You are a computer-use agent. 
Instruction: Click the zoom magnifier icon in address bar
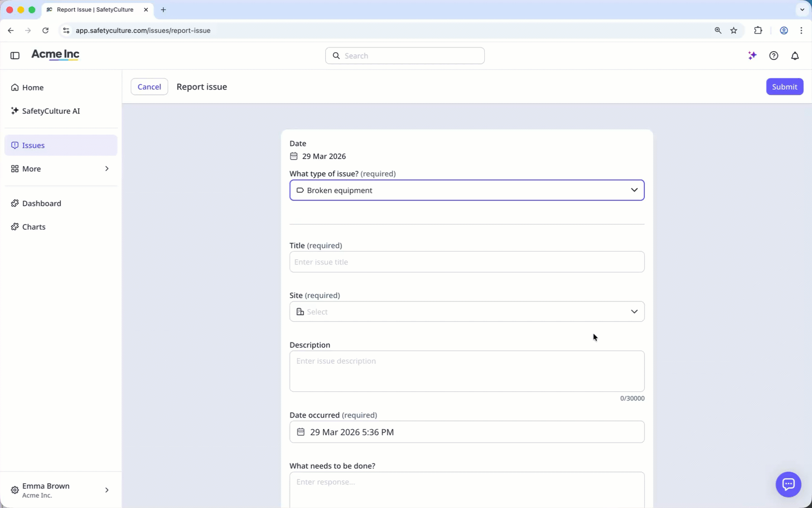point(718,30)
